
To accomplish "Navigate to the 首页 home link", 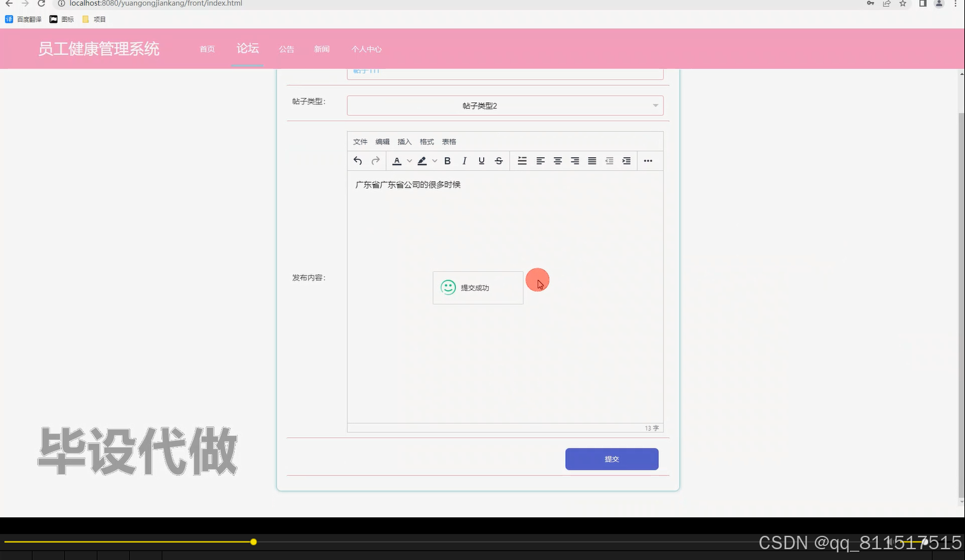I will [206, 49].
